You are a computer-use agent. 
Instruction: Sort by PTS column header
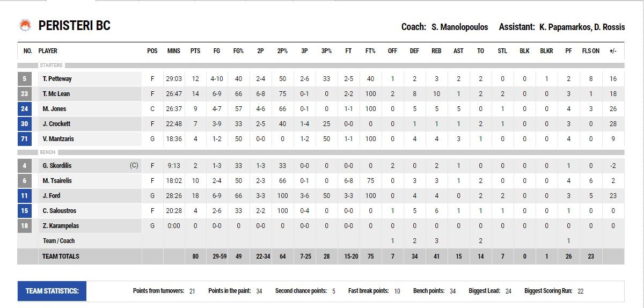pyautogui.click(x=195, y=51)
